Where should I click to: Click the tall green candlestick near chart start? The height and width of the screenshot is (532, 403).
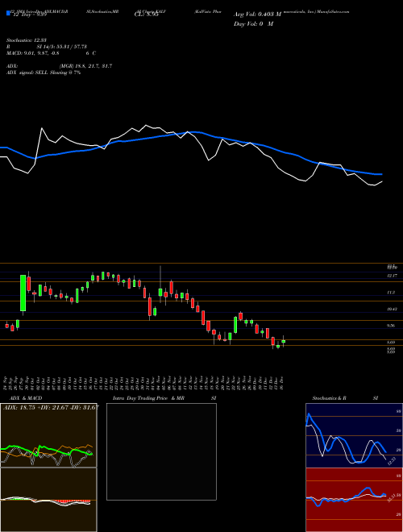click(23, 293)
